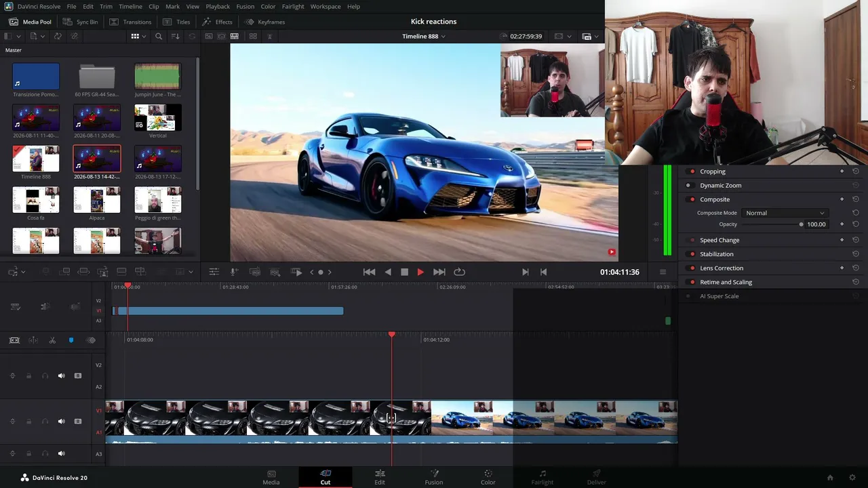Click the red Play button
The width and height of the screenshot is (868, 488).
[420, 272]
